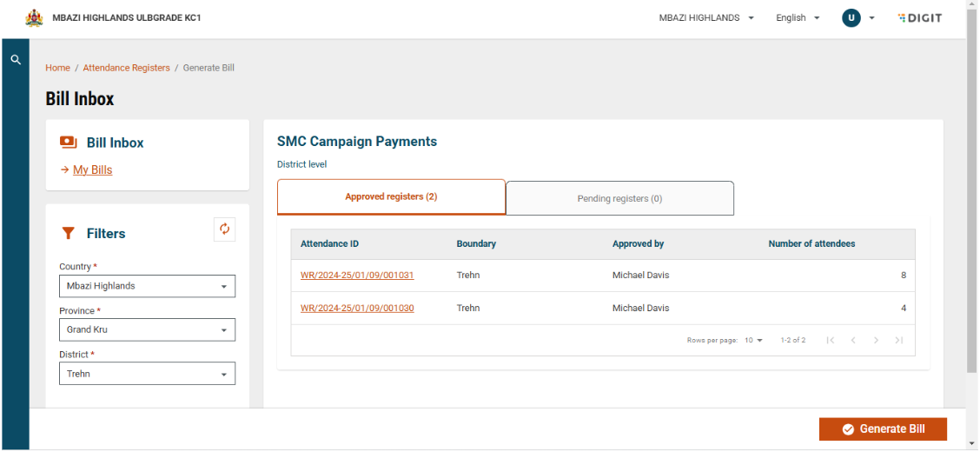Go to previous page using pagination arrow

[x=853, y=340]
